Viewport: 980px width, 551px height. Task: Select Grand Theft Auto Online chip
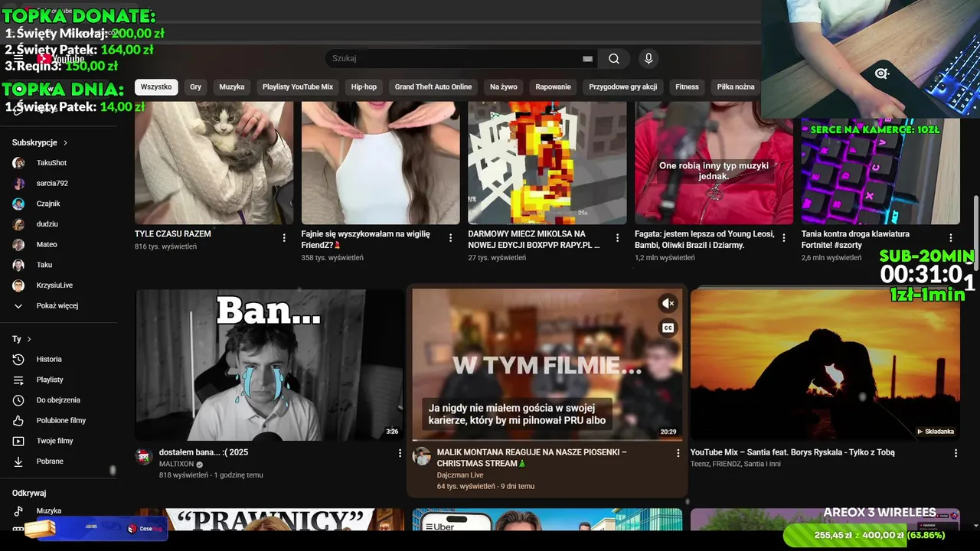pyautogui.click(x=433, y=87)
